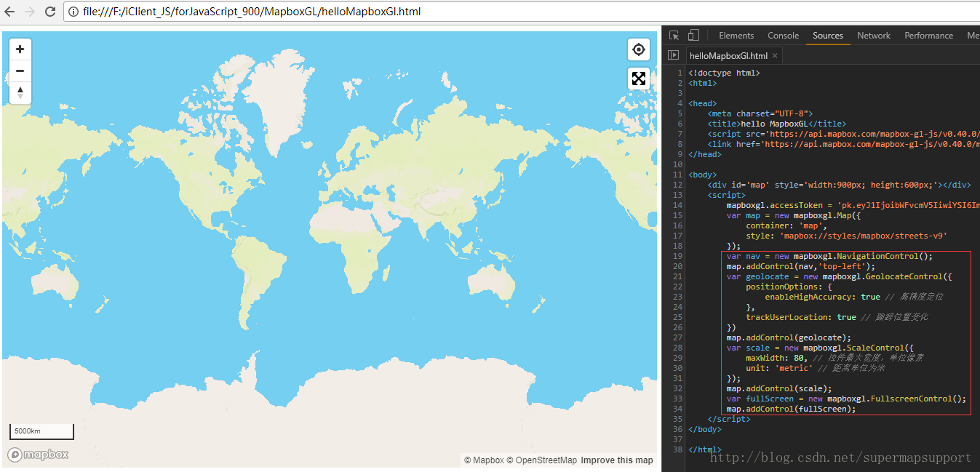Viewport: 980px width, 472px height.
Task: Click the code line 'map.addControl(fullScreen);'
Action: (x=791, y=409)
